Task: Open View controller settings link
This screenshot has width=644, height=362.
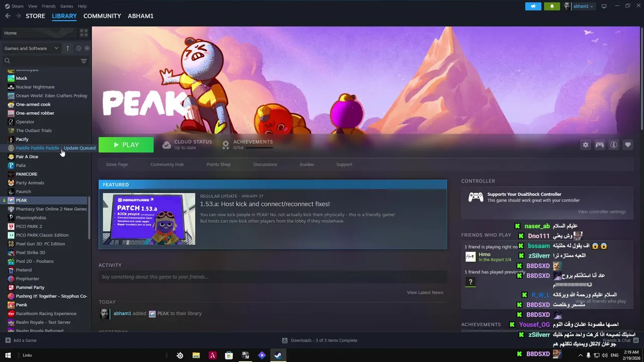Action: (x=602, y=212)
